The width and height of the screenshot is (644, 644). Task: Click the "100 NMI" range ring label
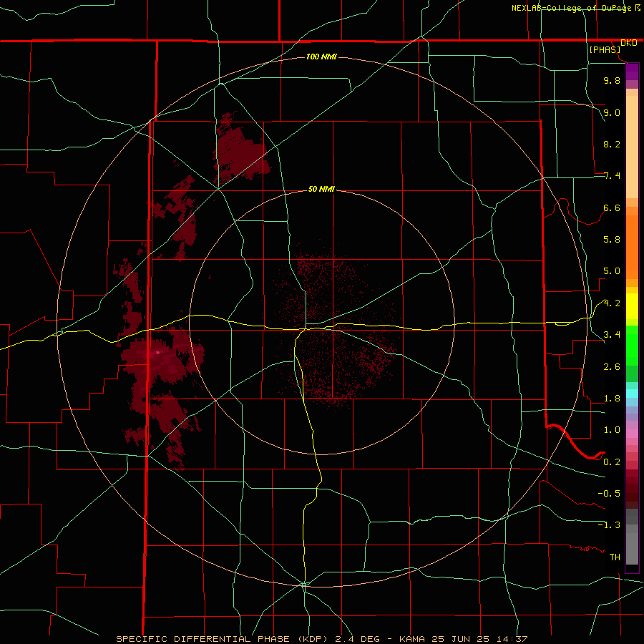(x=321, y=57)
